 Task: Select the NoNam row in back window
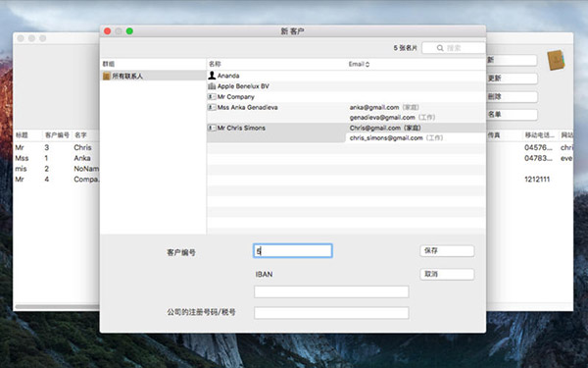[56, 169]
